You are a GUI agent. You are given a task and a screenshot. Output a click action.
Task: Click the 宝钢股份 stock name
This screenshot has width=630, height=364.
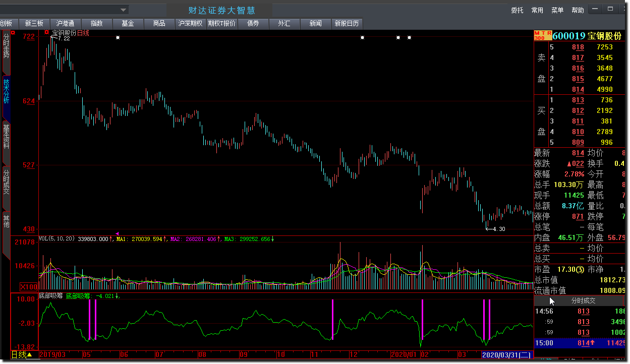tap(605, 36)
